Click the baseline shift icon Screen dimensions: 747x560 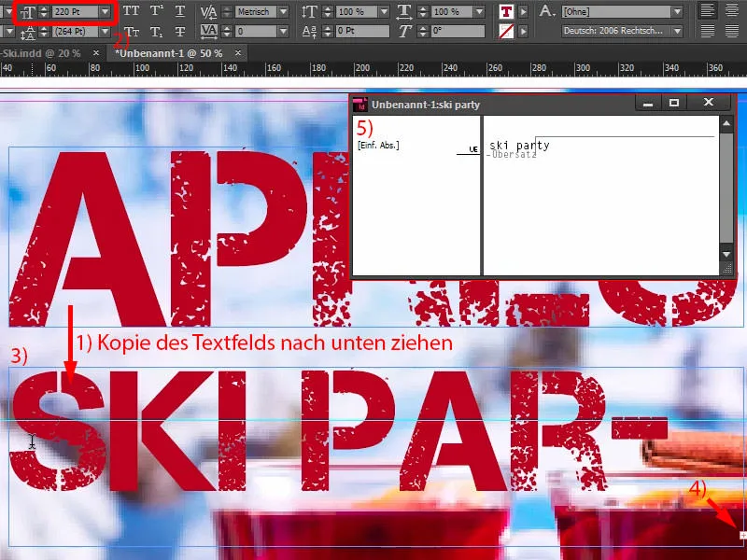click(309, 32)
